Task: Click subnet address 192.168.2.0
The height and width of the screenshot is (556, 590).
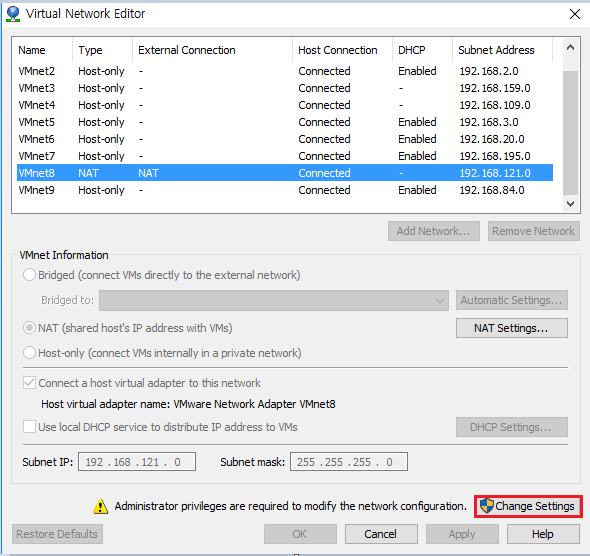Action: click(x=489, y=71)
